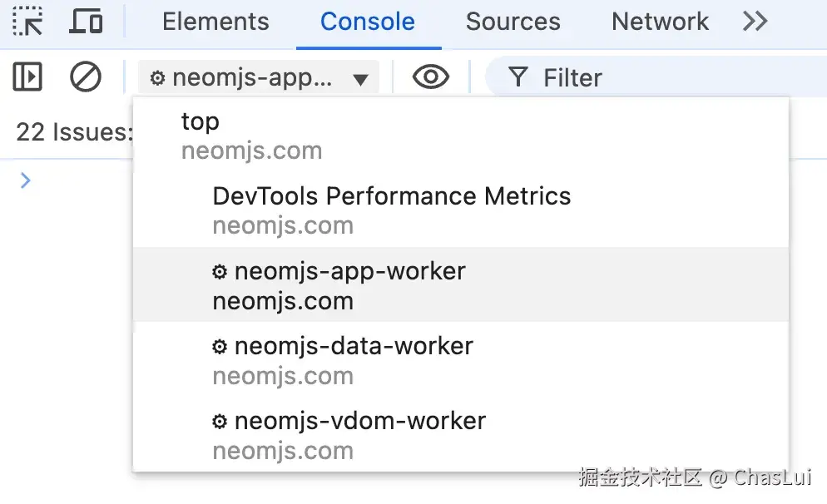This screenshot has height=504, width=827.
Task: Activate the inspect element picker icon
Action: pos(27,21)
